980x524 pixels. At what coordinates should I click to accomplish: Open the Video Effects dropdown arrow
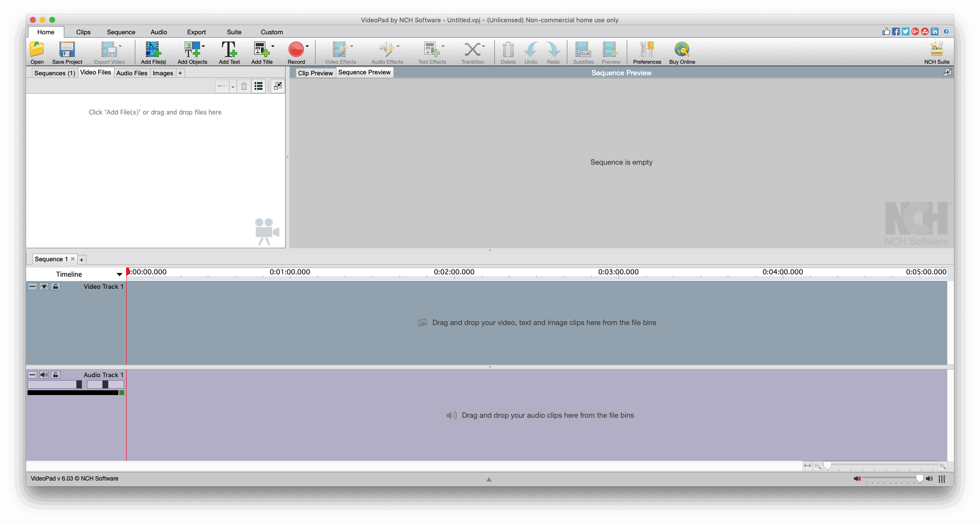click(x=352, y=46)
